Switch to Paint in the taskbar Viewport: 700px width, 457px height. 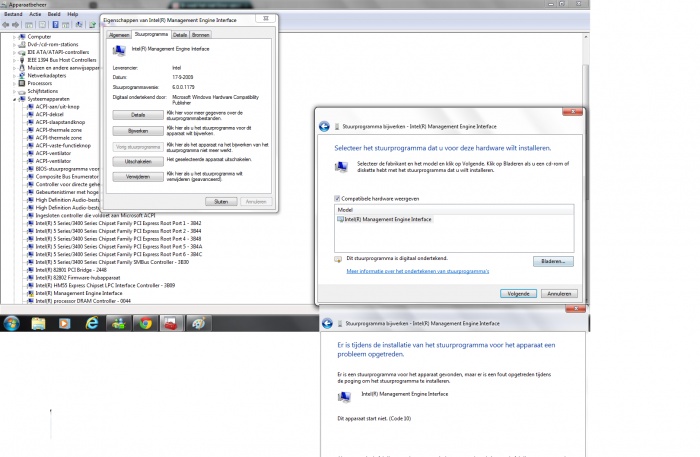(x=198, y=323)
